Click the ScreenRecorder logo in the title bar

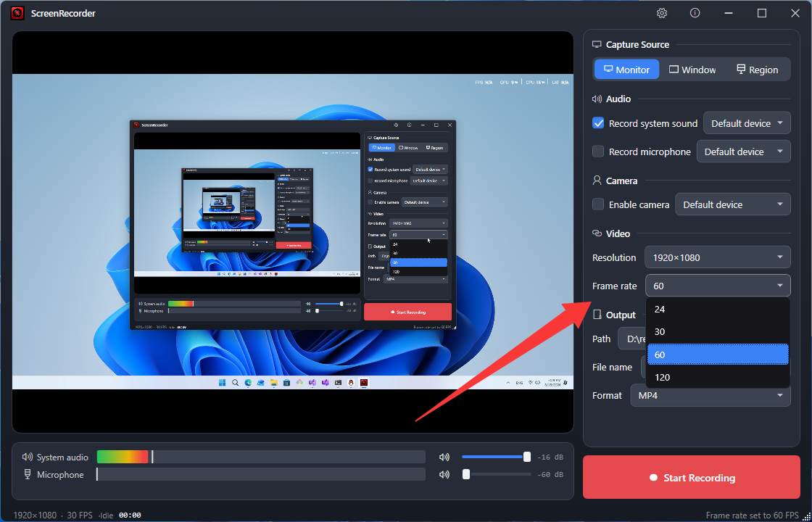[17, 14]
